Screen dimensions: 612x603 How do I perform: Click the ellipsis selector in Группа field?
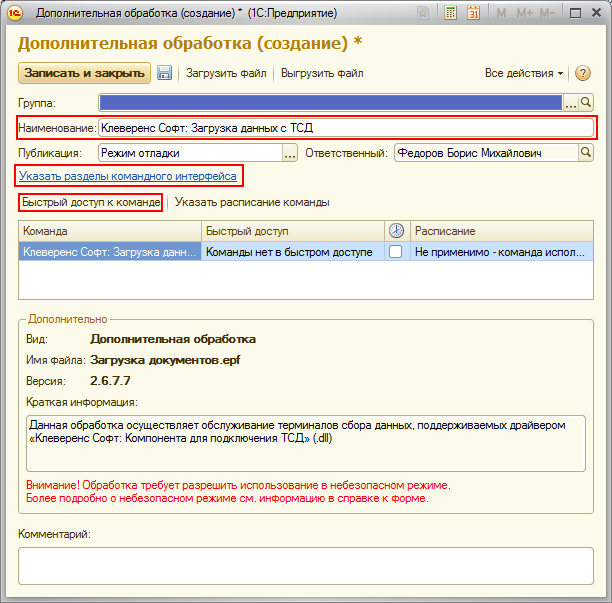tap(571, 103)
